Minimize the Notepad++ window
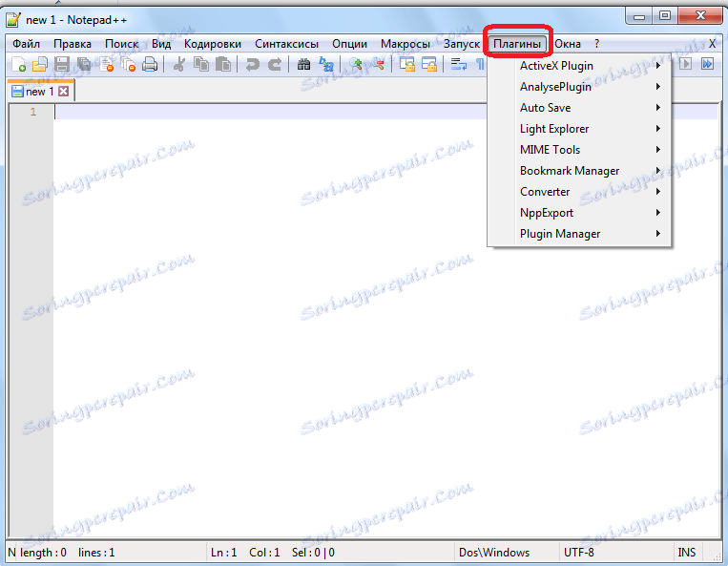This screenshot has height=566, width=728. point(639,15)
